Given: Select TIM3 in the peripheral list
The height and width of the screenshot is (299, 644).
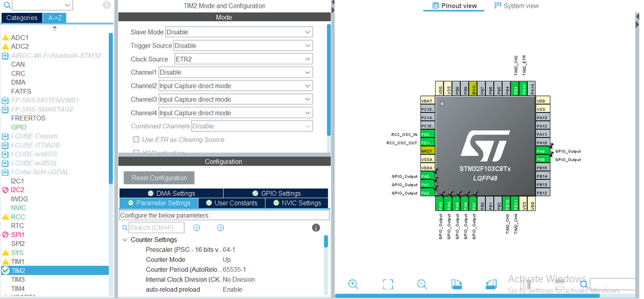Looking at the screenshot, I should pos(18,279).
